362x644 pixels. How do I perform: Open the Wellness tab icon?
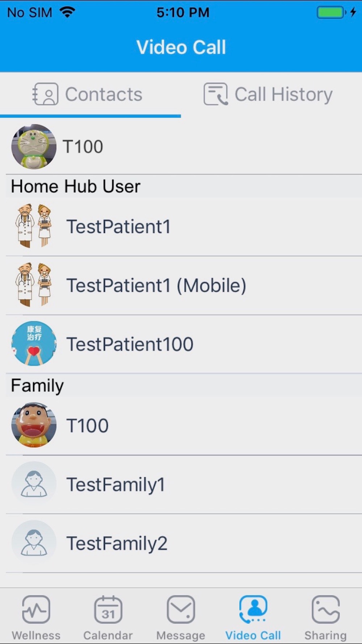point(36,609)
